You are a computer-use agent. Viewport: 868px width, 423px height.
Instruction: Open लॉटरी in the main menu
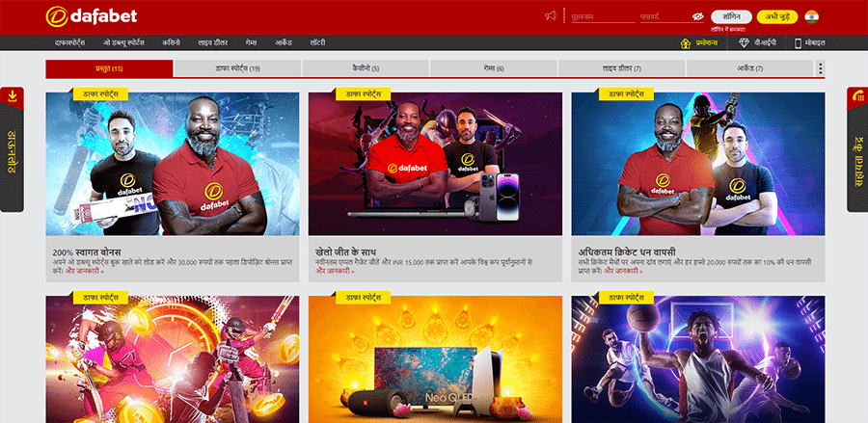pos(317,42)
